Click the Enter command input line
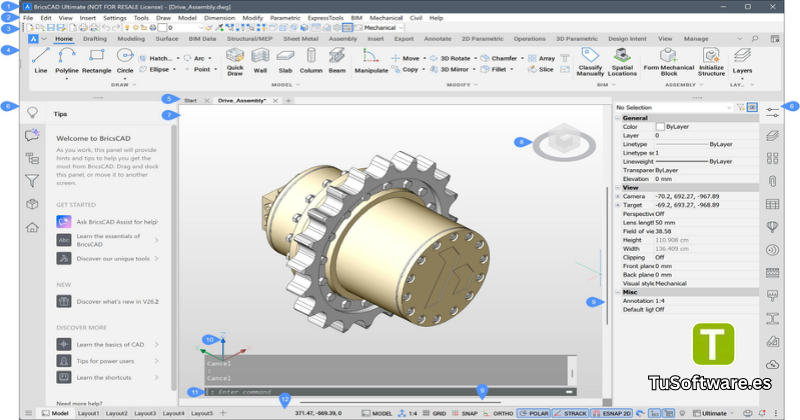The image size is (800, 420). [x=390, y=392]
